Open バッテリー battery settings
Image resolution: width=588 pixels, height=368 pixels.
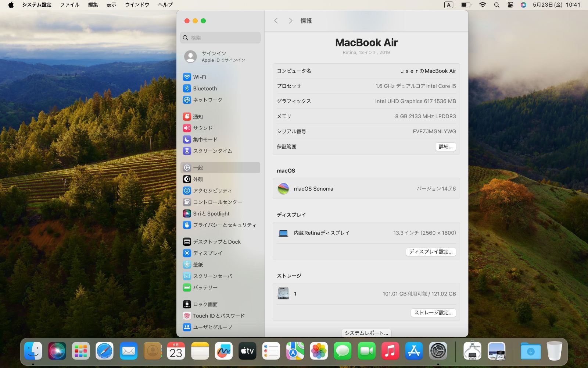[x=220, y=287]
